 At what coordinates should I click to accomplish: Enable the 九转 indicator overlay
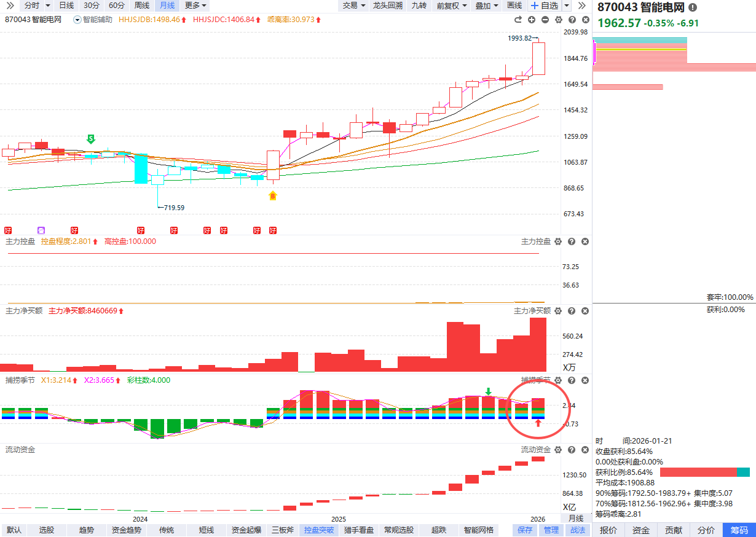click(419, 6)
